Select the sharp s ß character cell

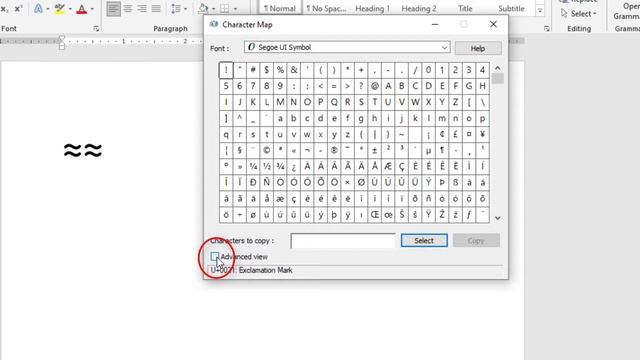pos(456,183)
